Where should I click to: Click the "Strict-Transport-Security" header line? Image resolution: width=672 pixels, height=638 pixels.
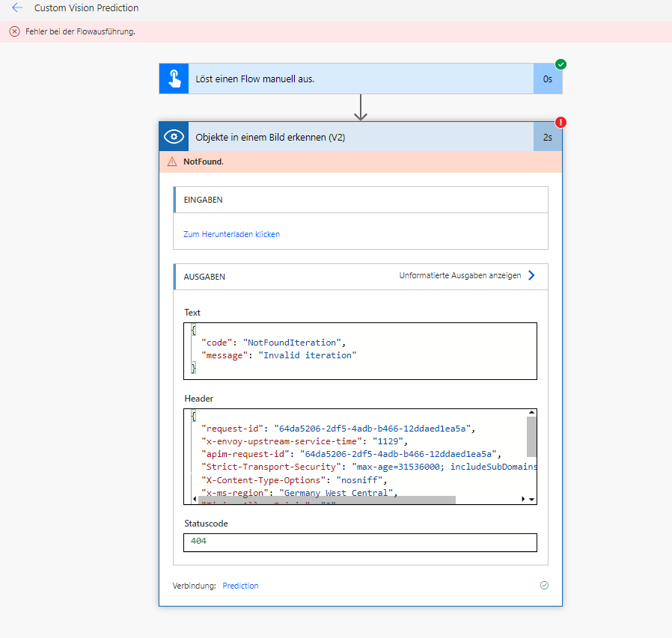(369, 467)
